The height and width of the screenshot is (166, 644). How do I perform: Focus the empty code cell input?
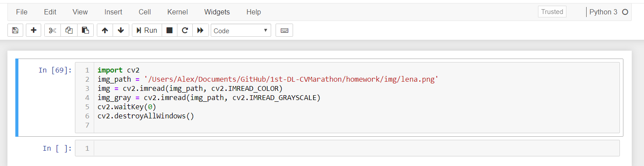[x=357, y=148]
